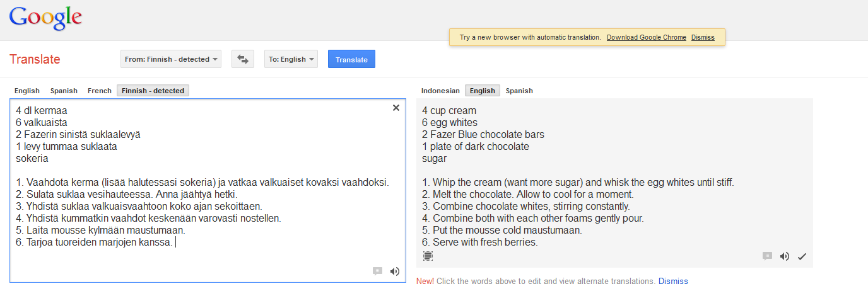Select the Finnish - detected source tab

click(x=153, y=91)
